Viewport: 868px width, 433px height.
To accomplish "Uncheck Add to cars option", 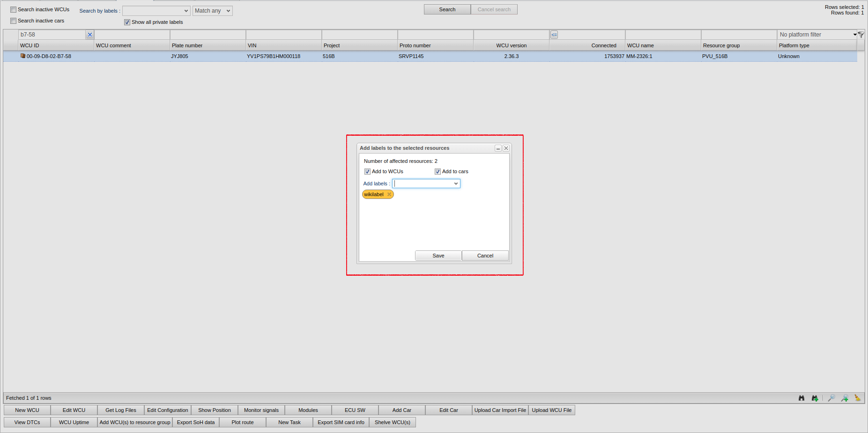I will (438, 171).
